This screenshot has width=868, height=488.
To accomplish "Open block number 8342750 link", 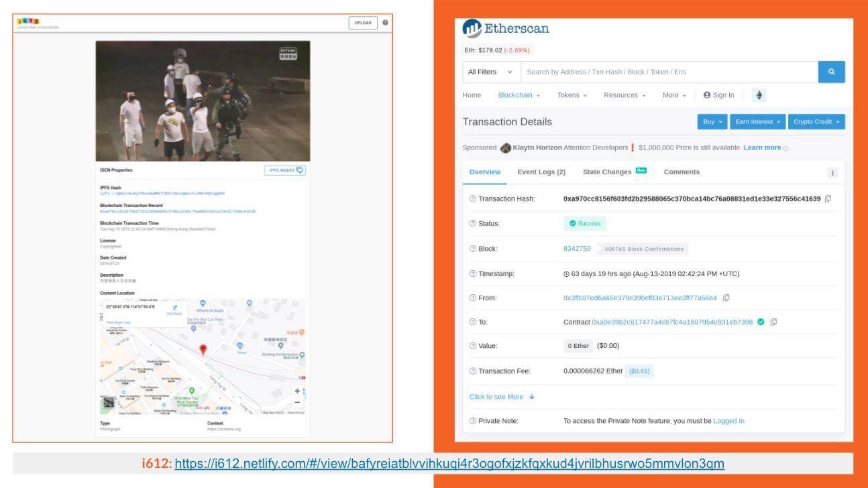I will click(578, 249).
